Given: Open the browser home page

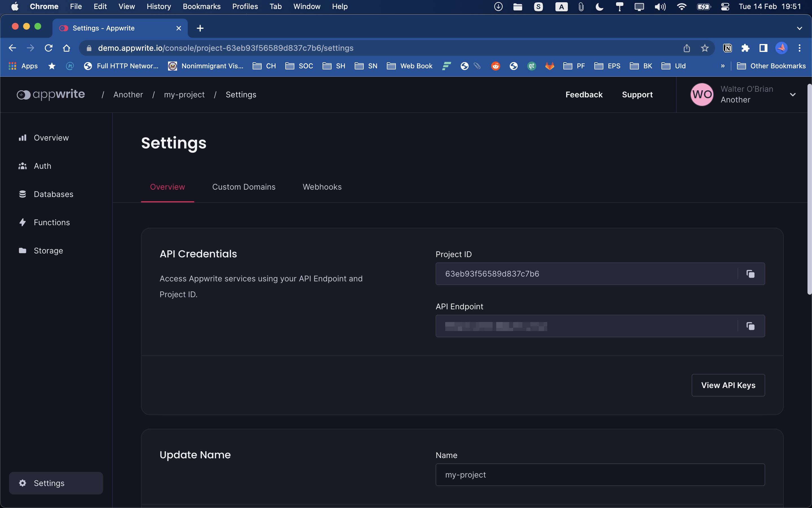Looking at the screenshot, I should [x=67, y=48].
